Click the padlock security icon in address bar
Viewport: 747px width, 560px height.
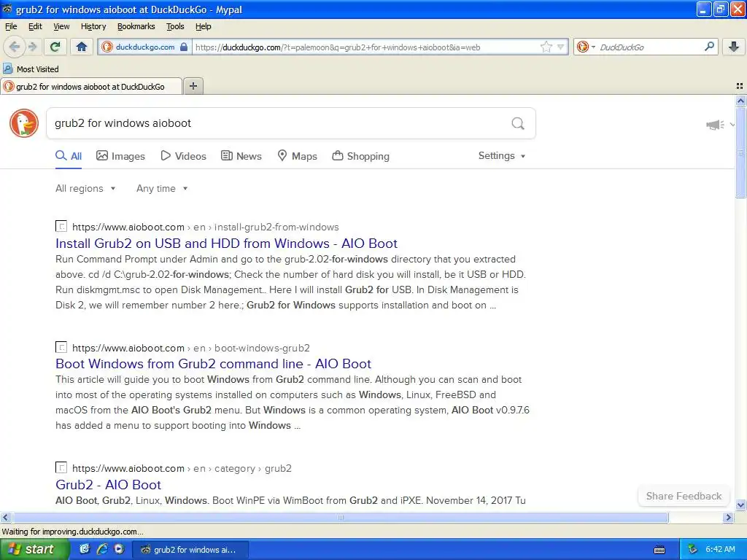tap(183, 47)
